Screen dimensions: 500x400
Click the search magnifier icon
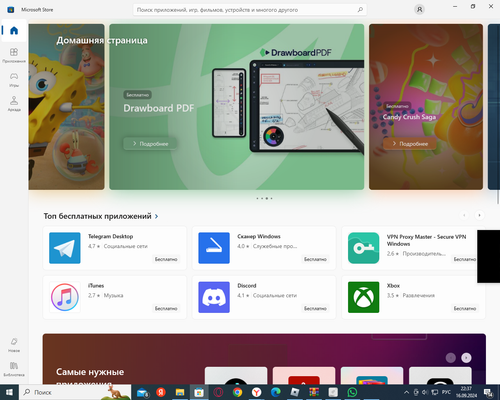(x=360, y=10)
